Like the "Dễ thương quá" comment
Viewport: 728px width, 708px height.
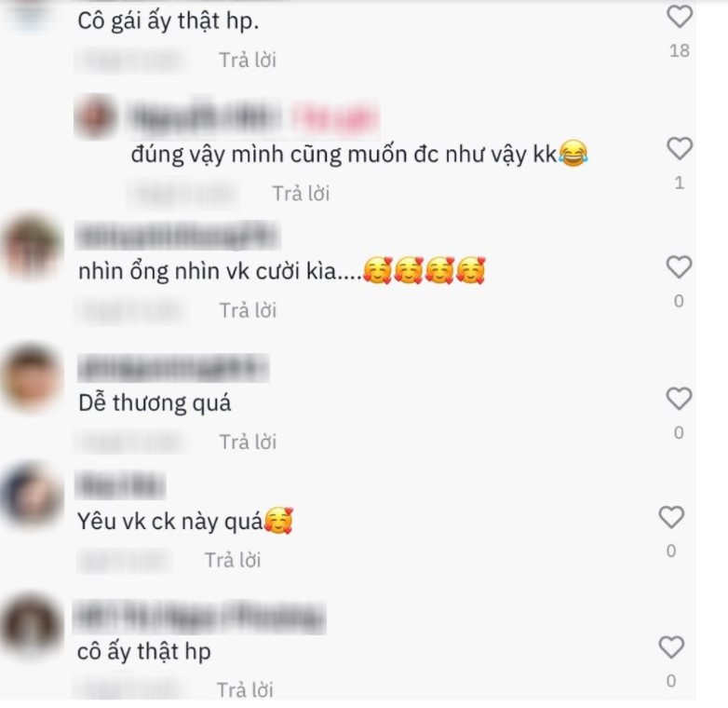pyautogui.click(x=679, y=399)
